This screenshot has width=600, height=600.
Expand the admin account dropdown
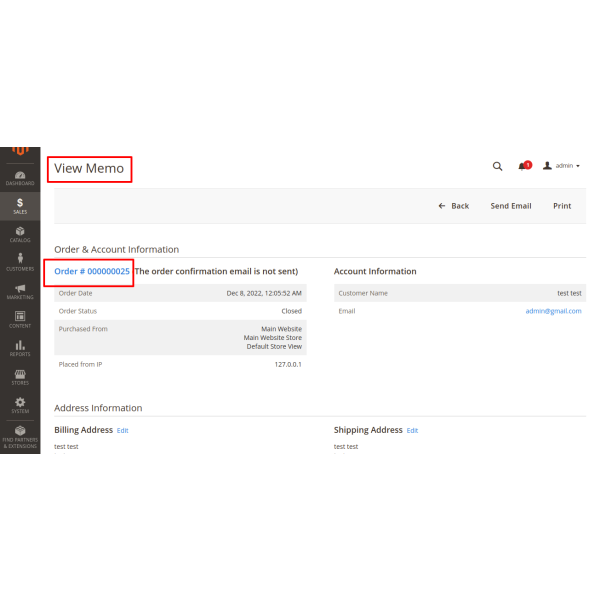(x=561, y=166)
